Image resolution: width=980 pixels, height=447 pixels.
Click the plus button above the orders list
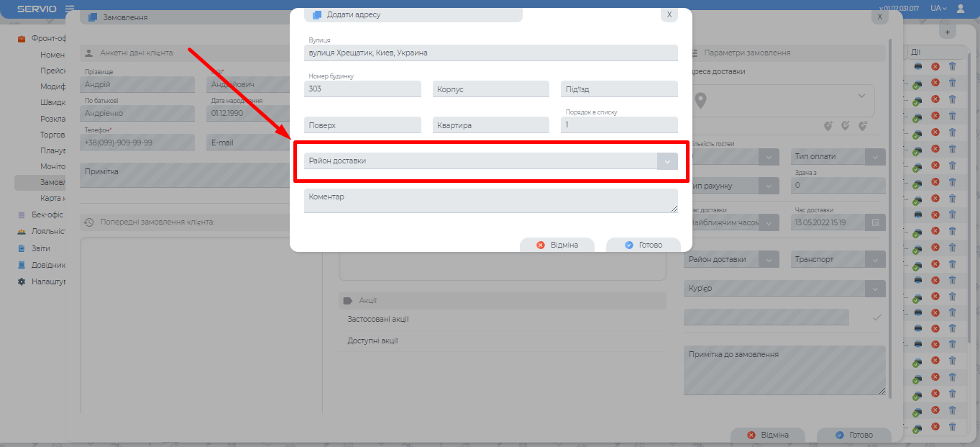point(947,32)
